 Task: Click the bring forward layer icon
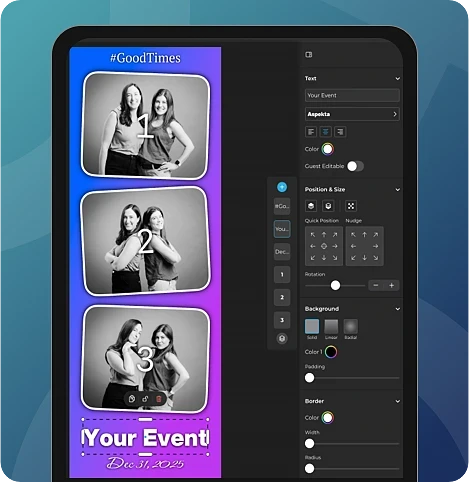(311, 206)
